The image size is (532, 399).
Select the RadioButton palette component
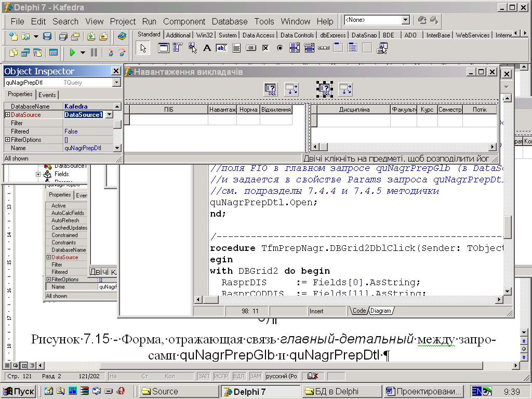(x=280, y=48)
